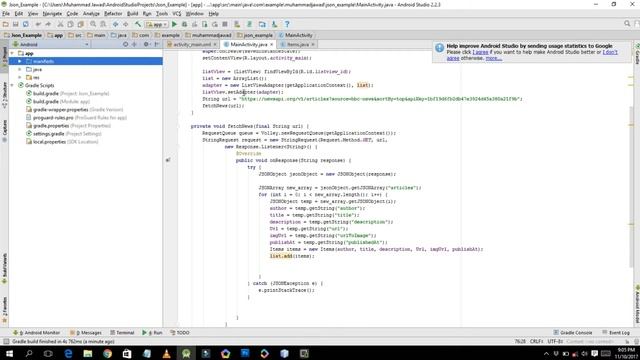Expand the manifests folder node
This screenshot has height=360, width=640.
(20, 61)
